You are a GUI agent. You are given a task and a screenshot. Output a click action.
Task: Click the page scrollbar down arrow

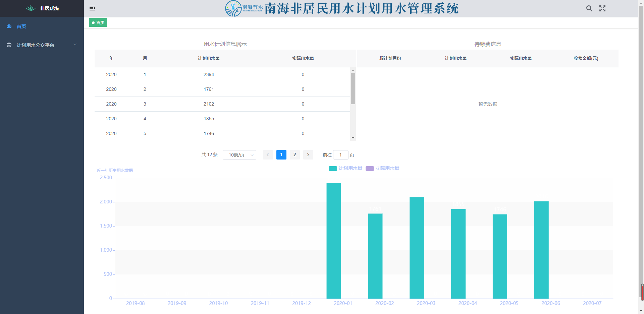tap(641, 311)
